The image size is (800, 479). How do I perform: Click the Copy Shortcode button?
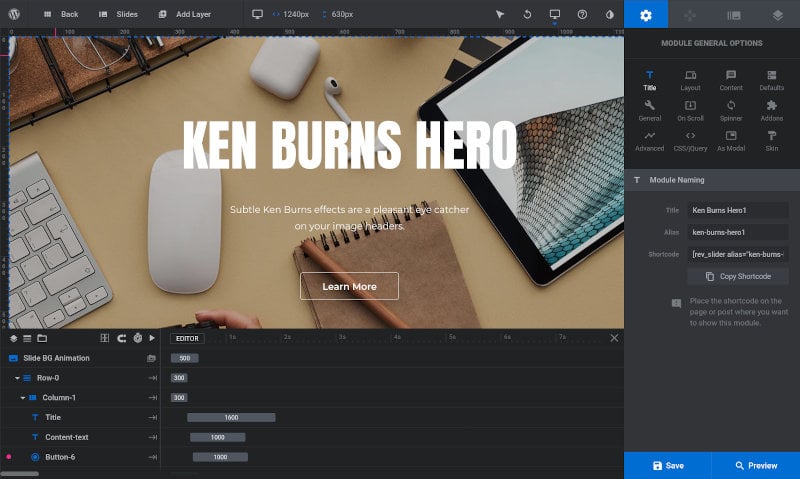click(738, 276)
